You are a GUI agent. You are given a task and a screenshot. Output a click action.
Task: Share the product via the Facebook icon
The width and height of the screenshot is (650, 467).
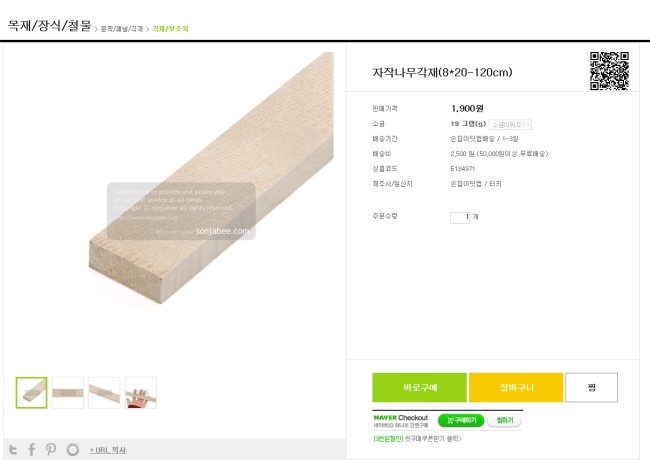32,450
